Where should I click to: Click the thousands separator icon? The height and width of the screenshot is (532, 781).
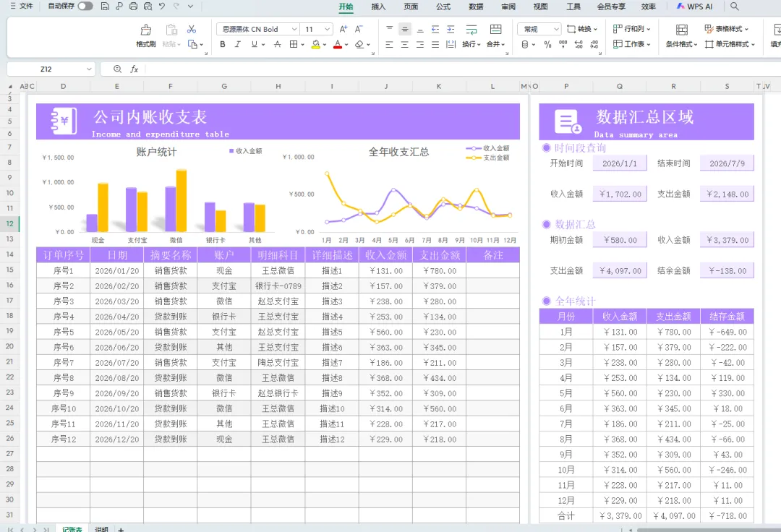(563, 44)
